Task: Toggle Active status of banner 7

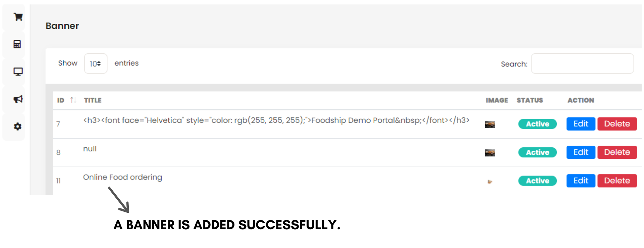Action: click(x=537, y=124)
